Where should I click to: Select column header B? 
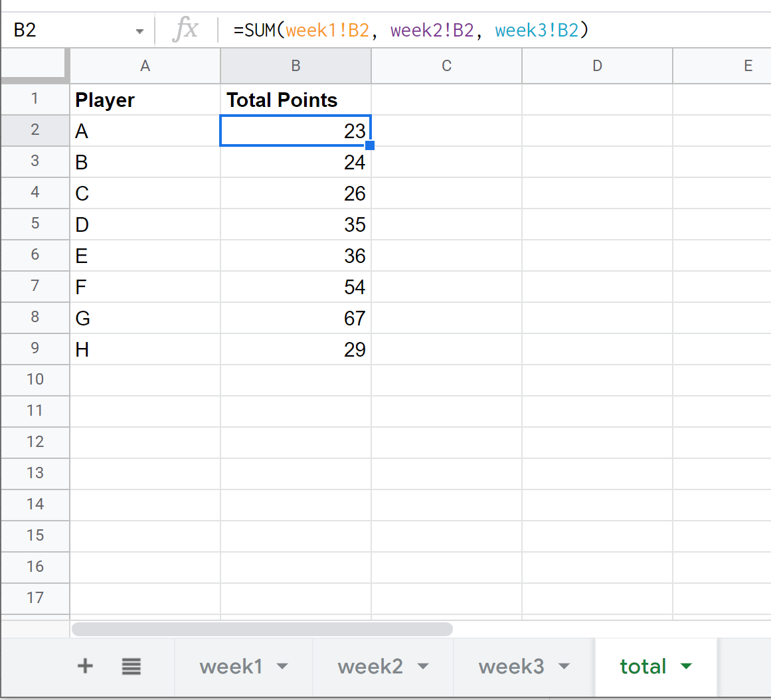coord(296,66)
